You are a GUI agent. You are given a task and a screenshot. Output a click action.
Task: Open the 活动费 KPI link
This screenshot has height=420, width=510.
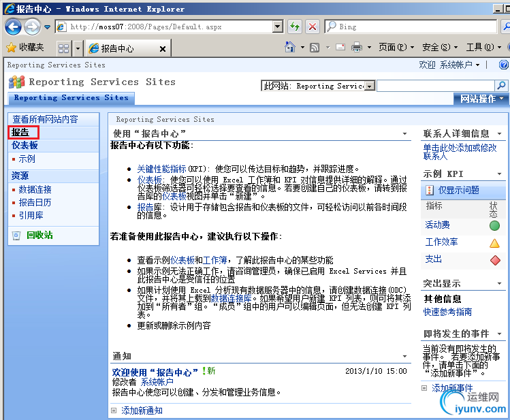(437, 225)
